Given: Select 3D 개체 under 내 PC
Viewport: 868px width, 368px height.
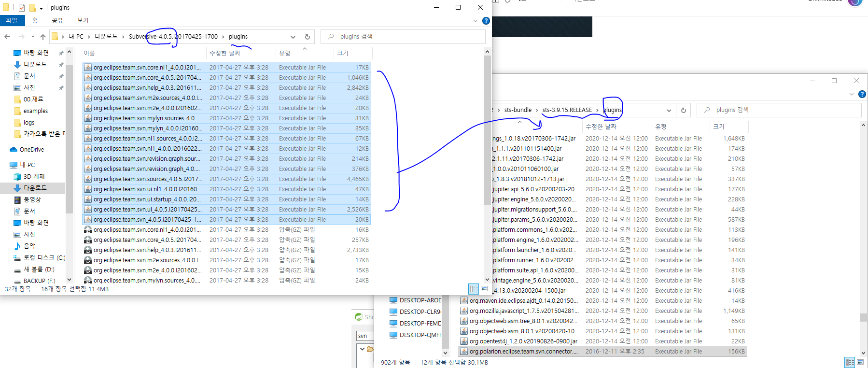Looking at the screenshot, I should (x=34, y=177).
